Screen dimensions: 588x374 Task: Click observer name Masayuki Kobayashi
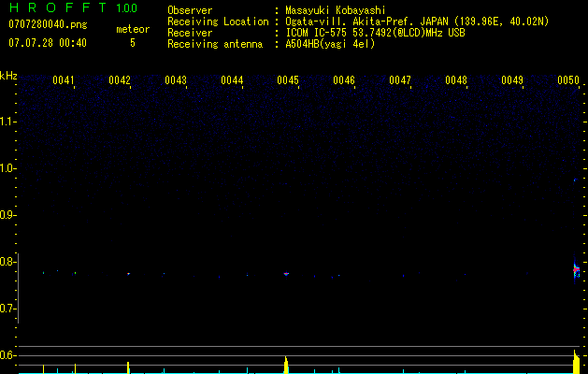point(336,10)
